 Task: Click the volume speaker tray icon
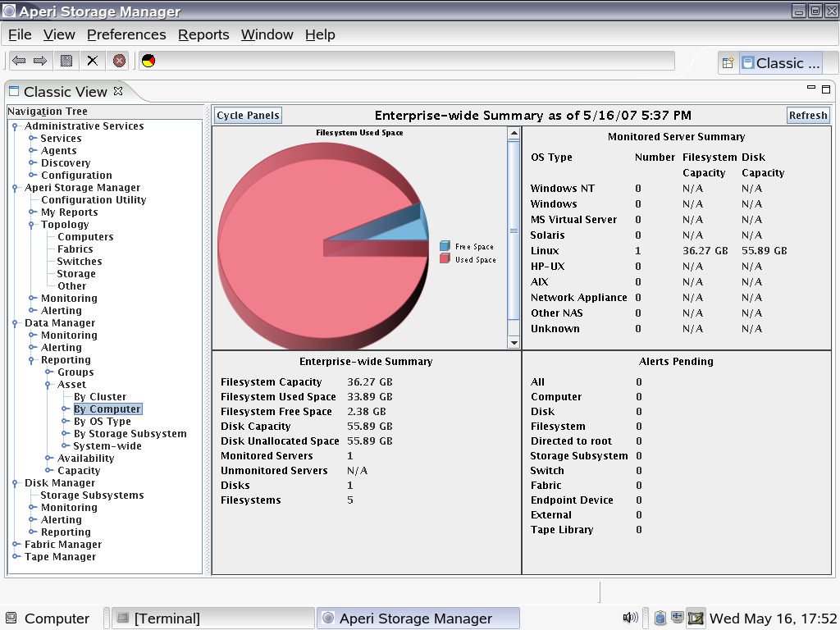point(630,618)
